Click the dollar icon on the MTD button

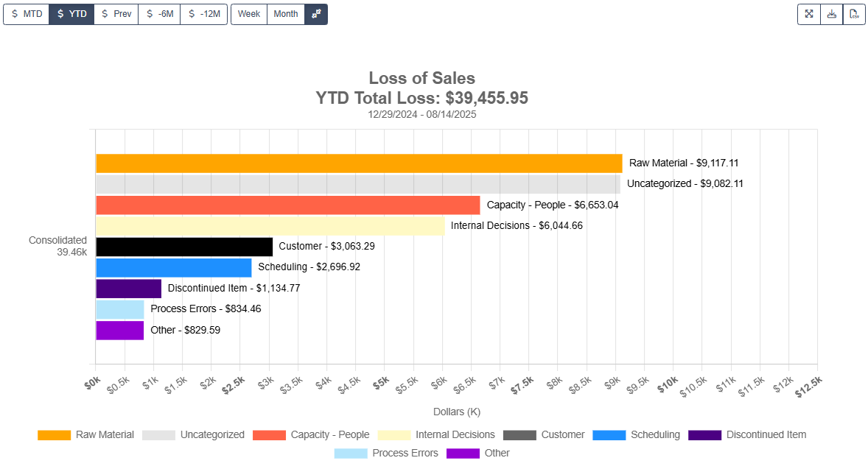pos(13,13)
